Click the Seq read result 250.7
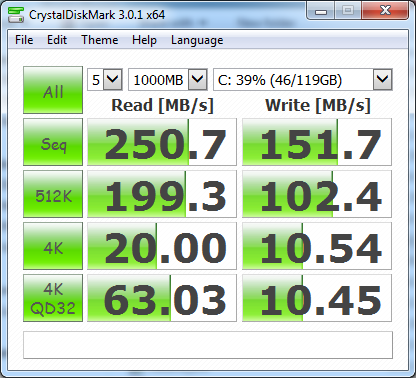 pos(162,142)
